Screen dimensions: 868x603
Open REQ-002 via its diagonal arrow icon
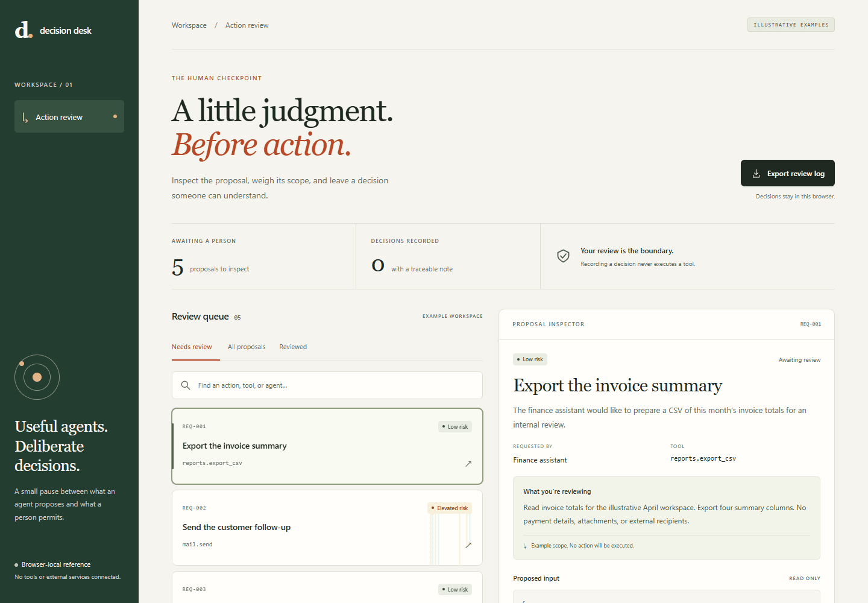tap(468, 545)
